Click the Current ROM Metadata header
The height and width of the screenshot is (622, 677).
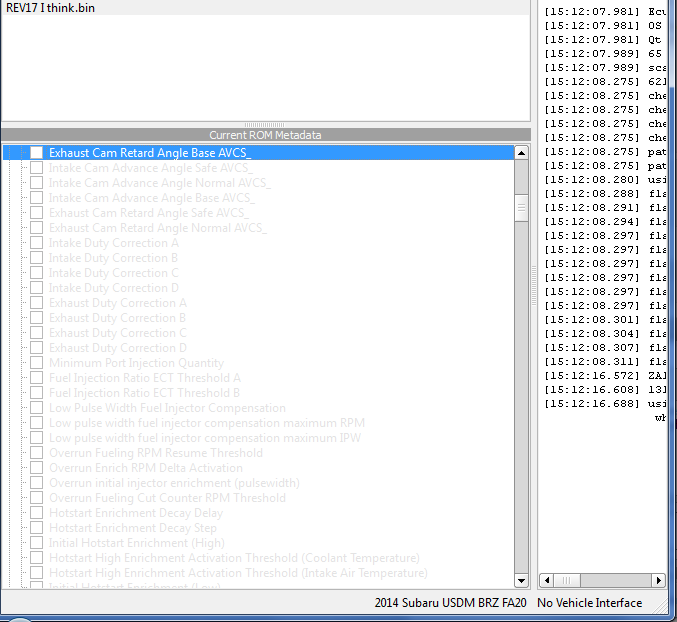(265, 135)
